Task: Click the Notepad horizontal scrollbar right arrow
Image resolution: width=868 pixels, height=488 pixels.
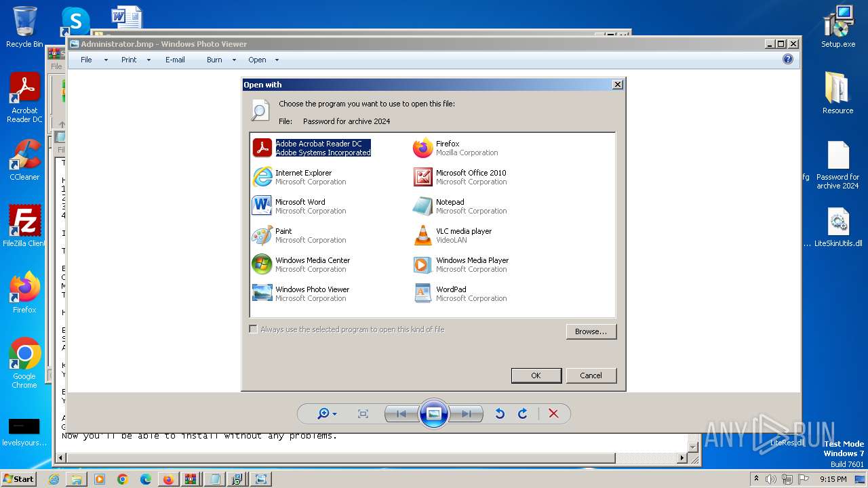Action: pyautogui.click(x=682, y=458)
